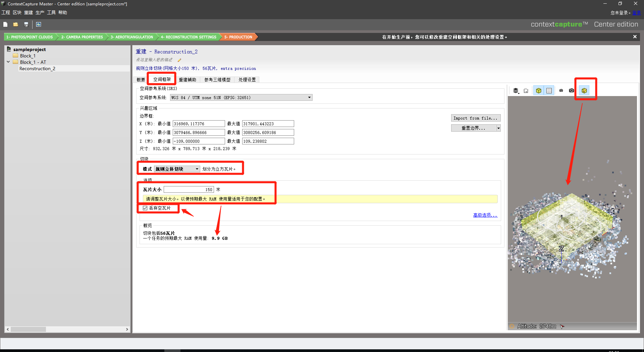Toggle the tiling grid display button
644x352 pixels.
pos(549,91)
